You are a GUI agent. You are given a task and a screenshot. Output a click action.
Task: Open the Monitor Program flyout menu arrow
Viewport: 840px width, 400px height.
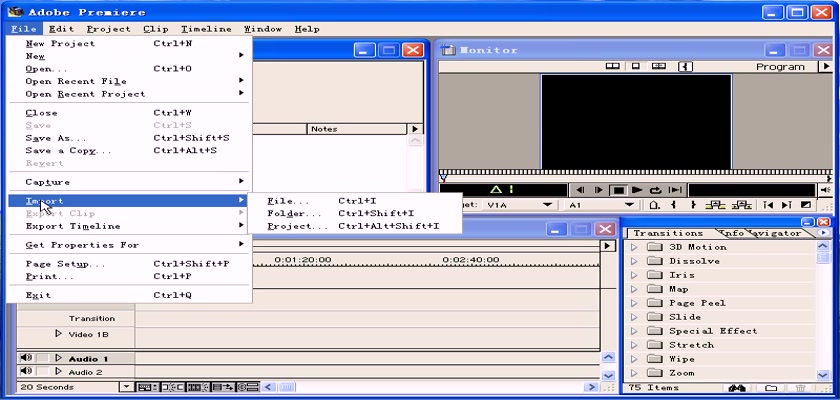(x=824, y=66)
